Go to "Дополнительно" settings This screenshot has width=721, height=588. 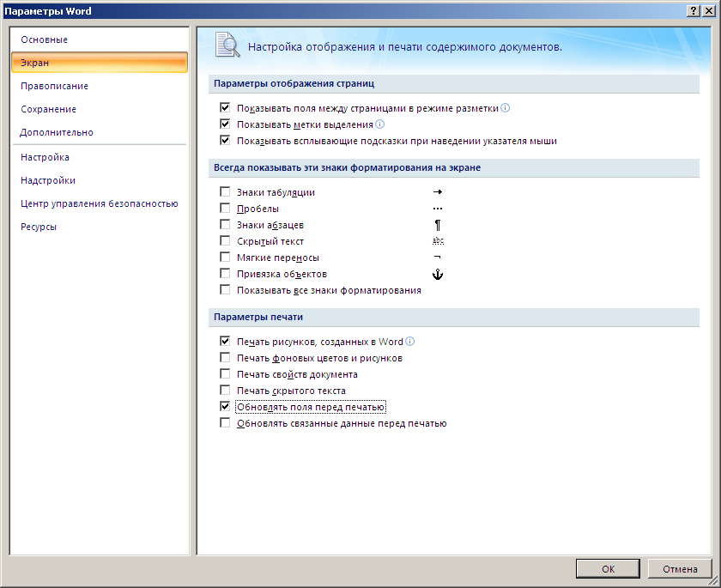tap(100, 132)
